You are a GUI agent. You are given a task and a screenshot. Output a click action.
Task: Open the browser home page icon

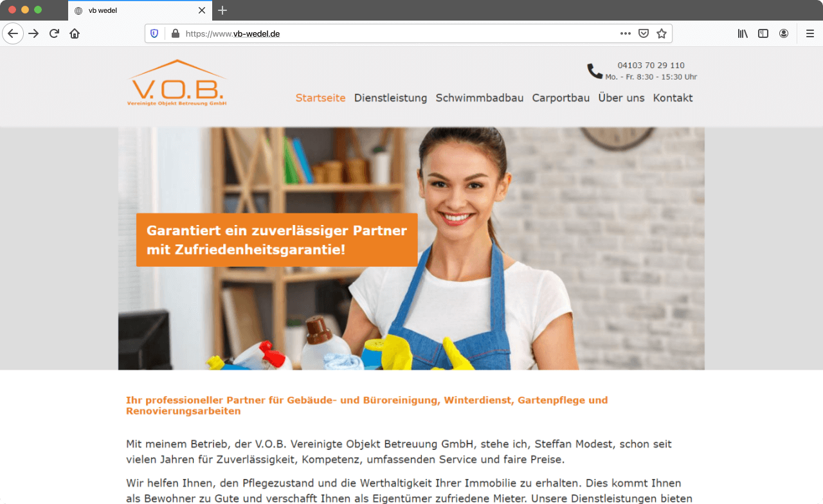pos(75,33)
